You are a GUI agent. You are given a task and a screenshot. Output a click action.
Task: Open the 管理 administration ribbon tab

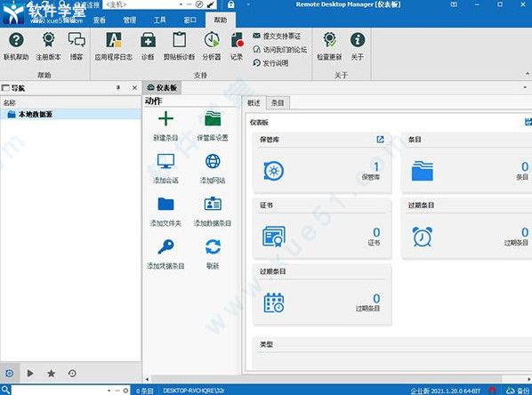tap(129, 20)
